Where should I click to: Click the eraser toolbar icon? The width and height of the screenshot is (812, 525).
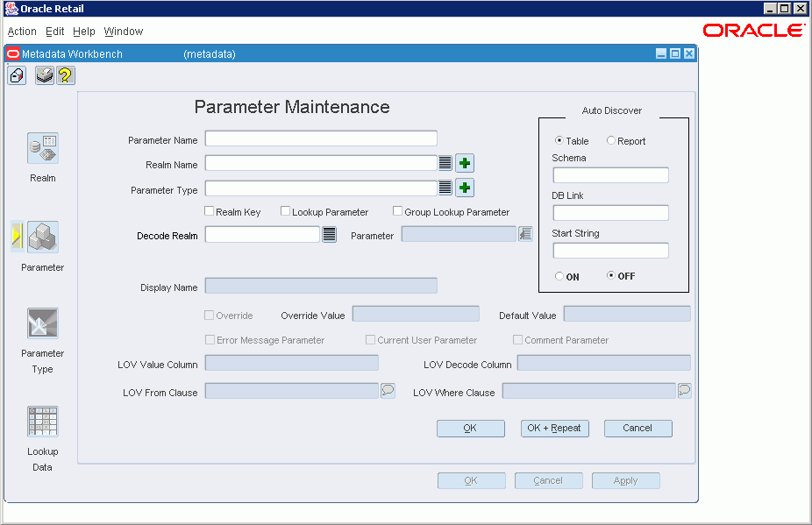(17, 75)
